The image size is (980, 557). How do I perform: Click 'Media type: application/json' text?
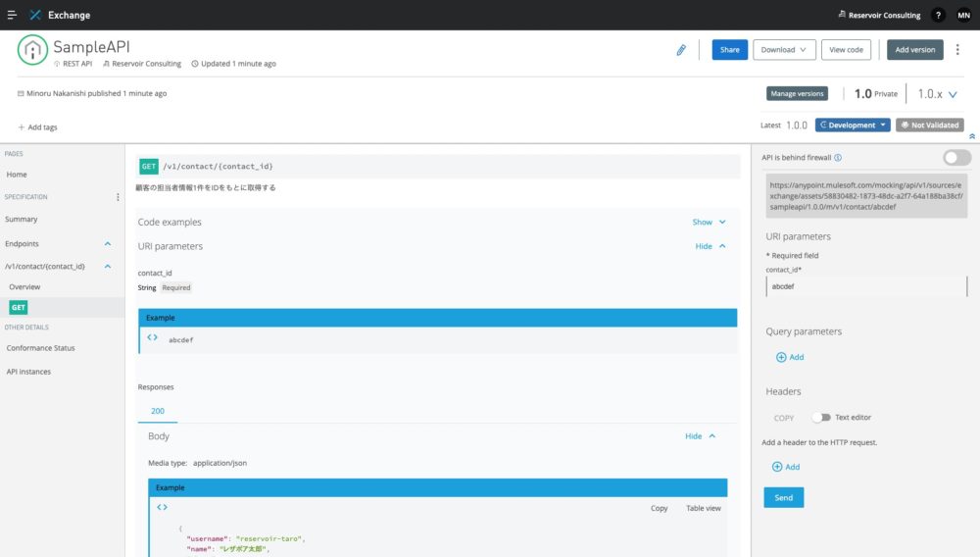tap(198, 463)
